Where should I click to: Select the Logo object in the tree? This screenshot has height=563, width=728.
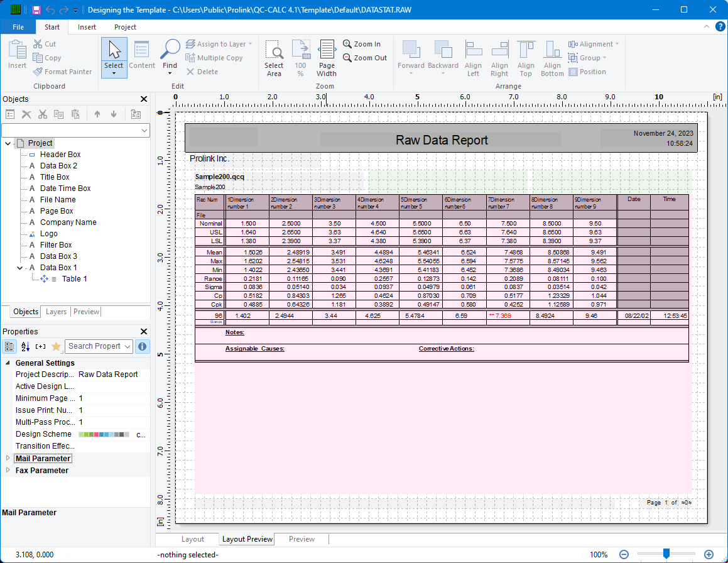(49, 234)
